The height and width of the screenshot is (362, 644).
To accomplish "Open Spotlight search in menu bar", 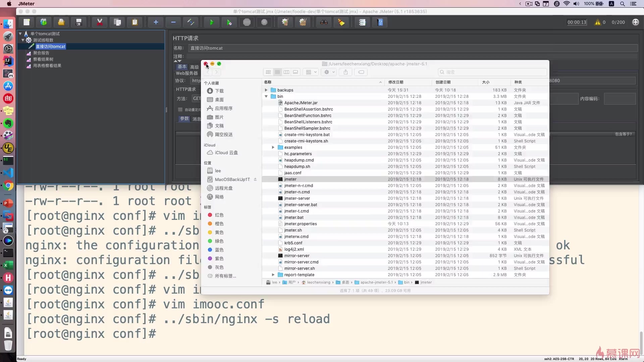I will tap(622, 4).
